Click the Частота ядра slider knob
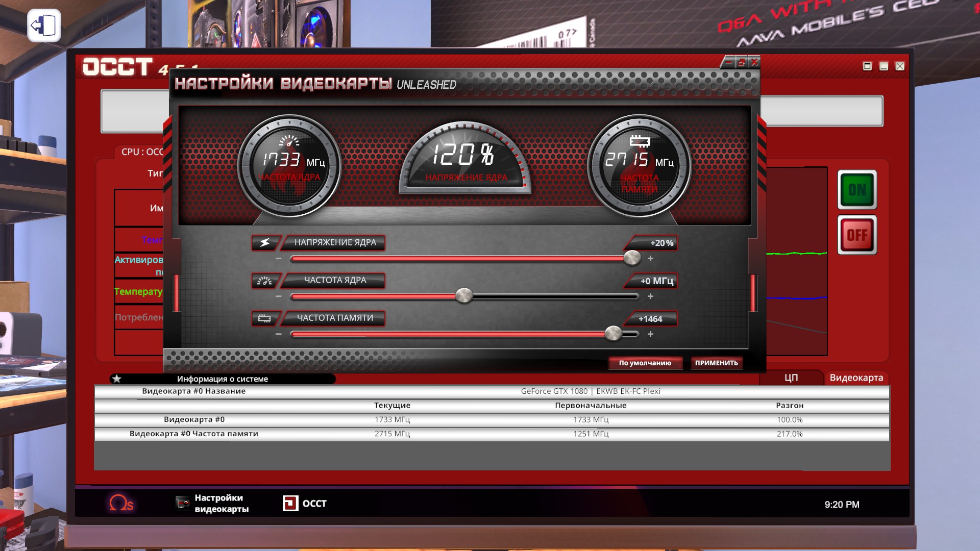Image resolution: width=980 pixels, height=551 pixels. (x=464, y=296)
